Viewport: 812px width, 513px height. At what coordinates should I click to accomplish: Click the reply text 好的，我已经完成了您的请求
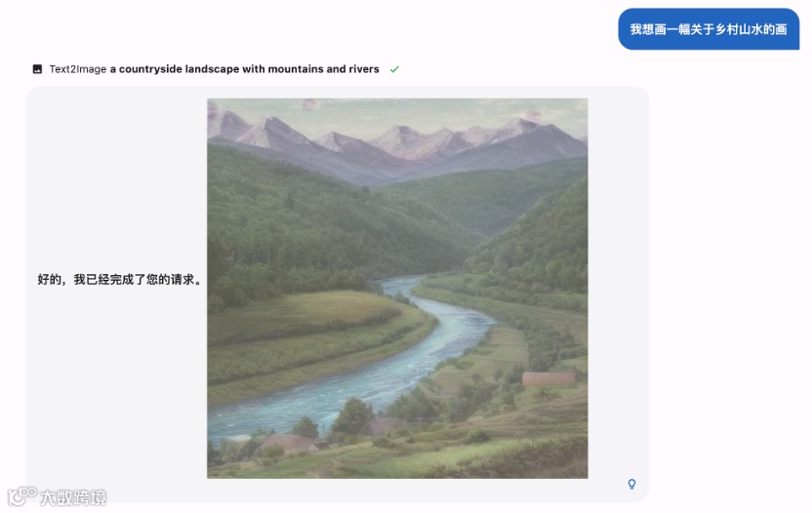pos(119,280)
